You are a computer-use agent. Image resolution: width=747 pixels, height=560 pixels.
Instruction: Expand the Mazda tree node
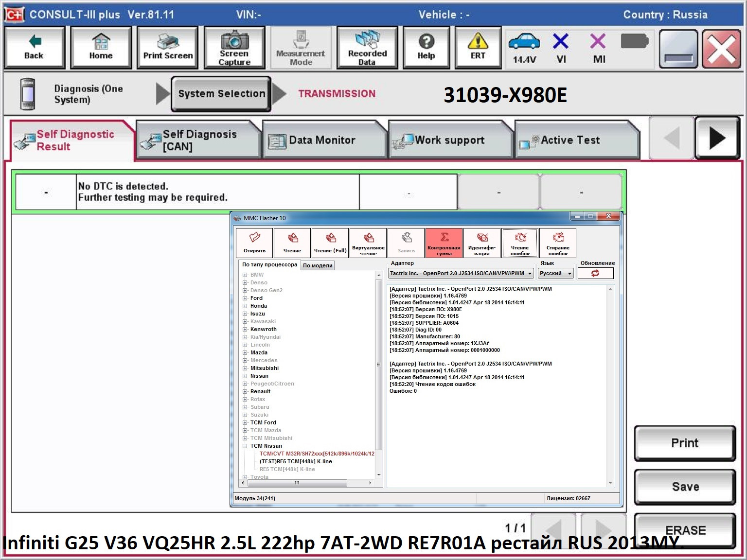[x=245, y=352]
